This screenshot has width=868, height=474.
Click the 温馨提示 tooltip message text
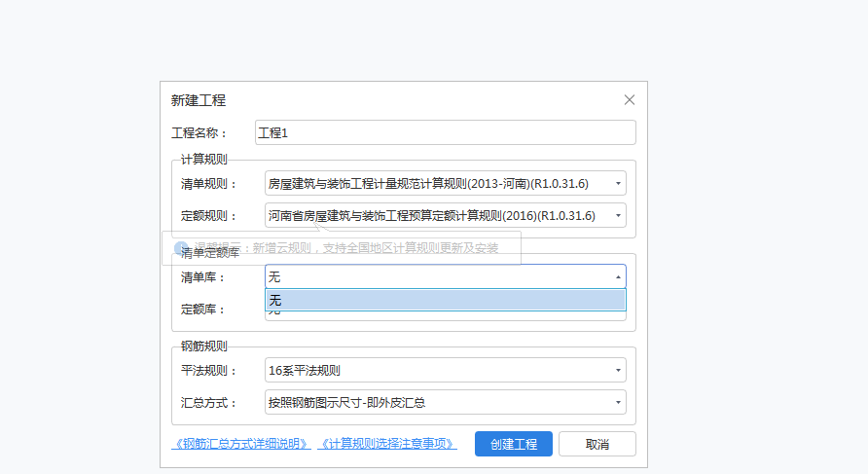tap(375, 248)
